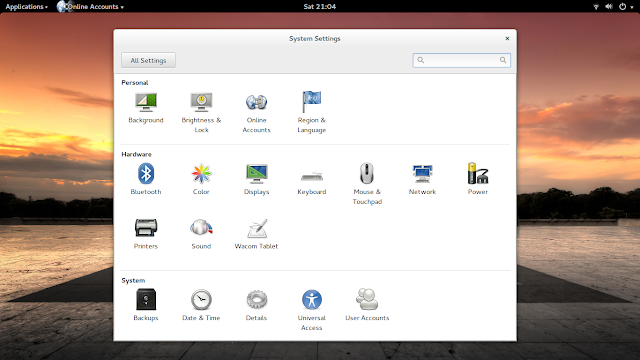Click the network icon in the top bar
Image resolution: width=640 pixels, height=360 pixels.
pyautogui.click(x=596, y=7)
